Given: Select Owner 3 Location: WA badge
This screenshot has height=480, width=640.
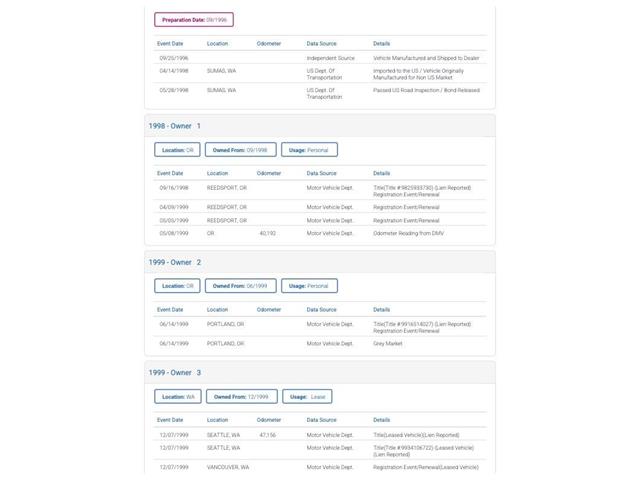Looking at the screenshot, I should tap(178, 396).
